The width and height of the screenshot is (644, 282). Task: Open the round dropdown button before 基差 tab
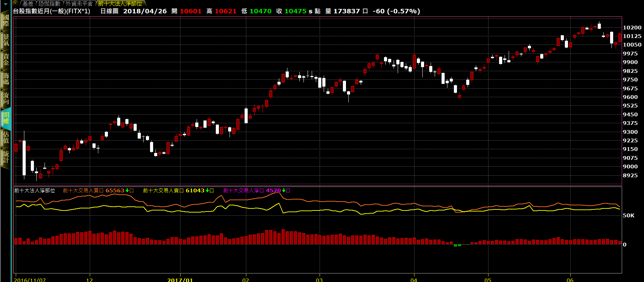(x=16, y=3)
